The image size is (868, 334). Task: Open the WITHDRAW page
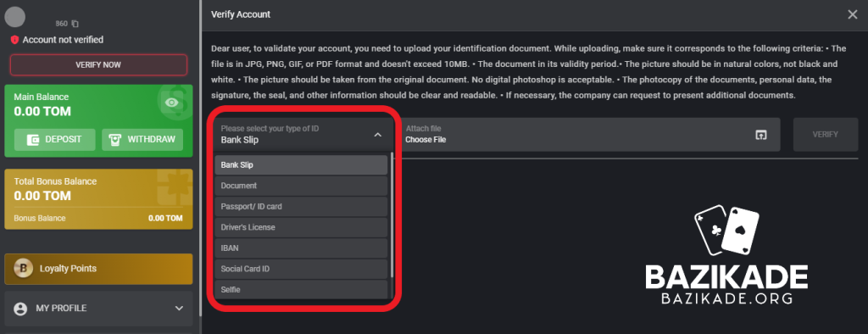pyautogui.click(x=142, y=140)
